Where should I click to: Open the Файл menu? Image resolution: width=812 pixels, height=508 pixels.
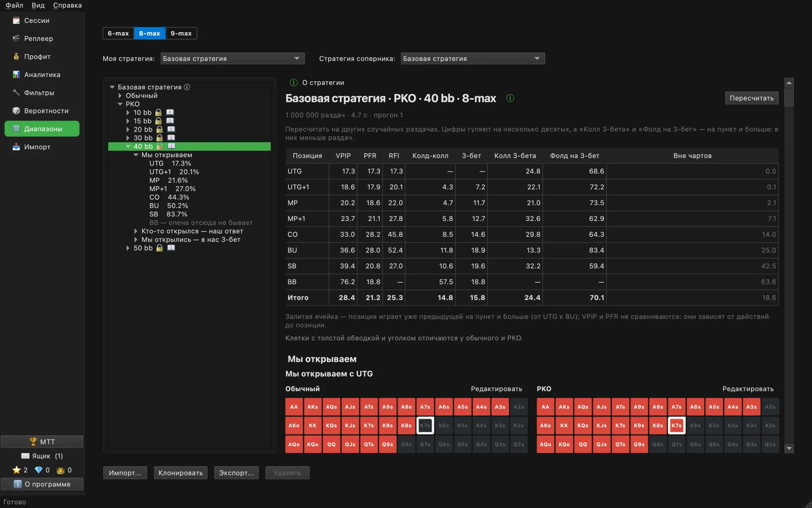click(x=14, y=5)
